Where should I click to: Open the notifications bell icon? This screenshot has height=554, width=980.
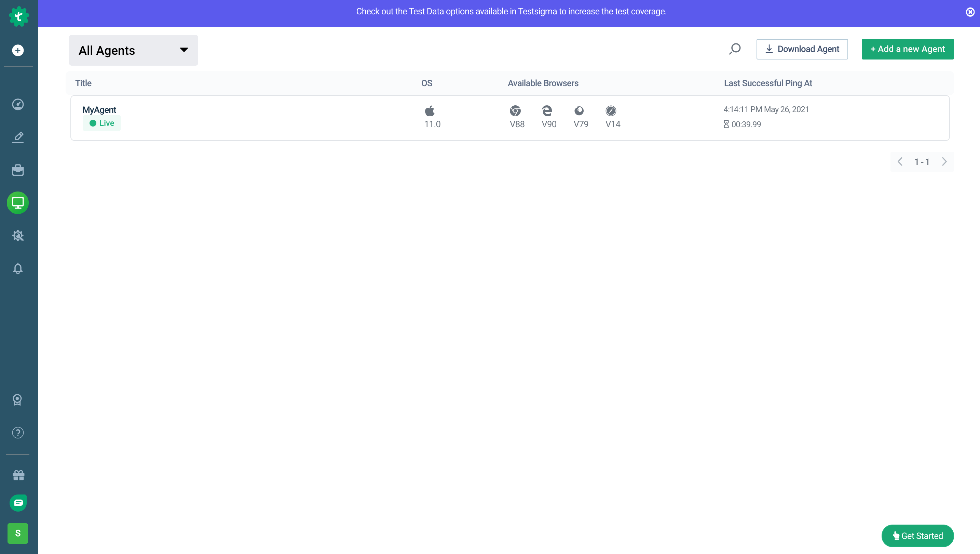click(18, 268)
